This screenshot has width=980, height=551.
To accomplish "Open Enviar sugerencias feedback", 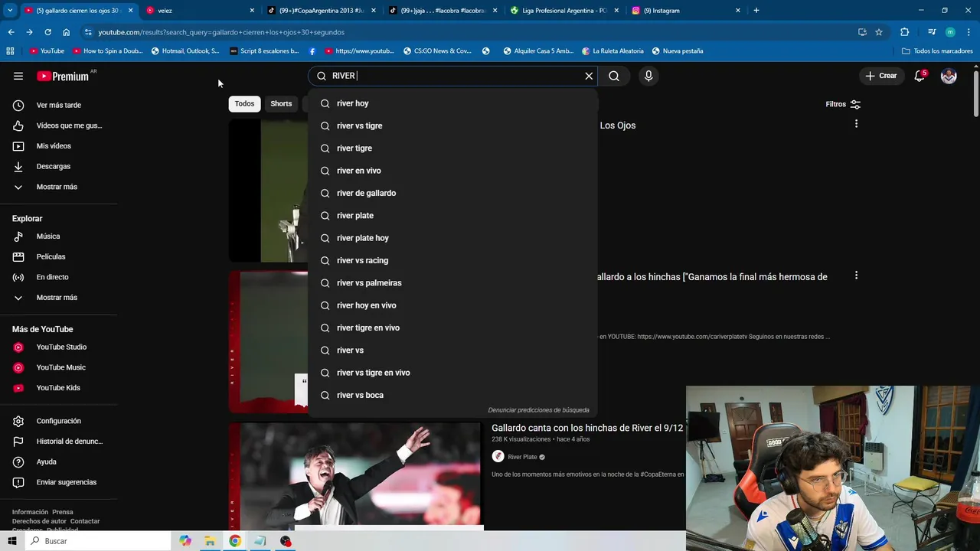I will (59, 482).
